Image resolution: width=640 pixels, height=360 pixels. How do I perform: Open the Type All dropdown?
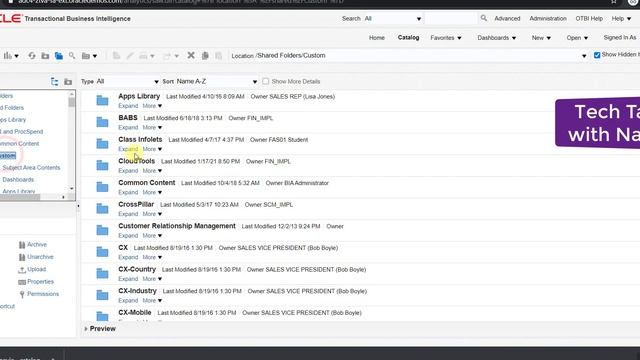click(x=127, y=82)
